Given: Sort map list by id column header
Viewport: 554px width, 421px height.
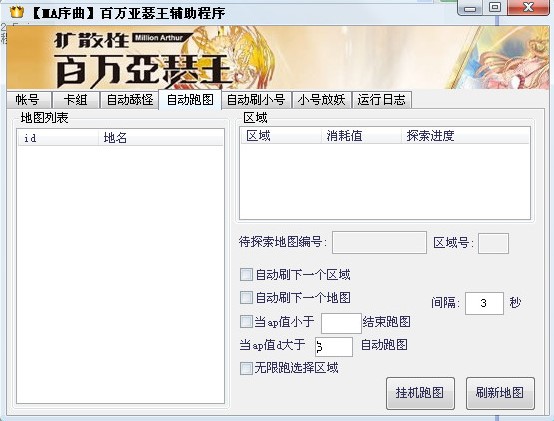Looking at the screenshot, I should (x=58, y=138).
